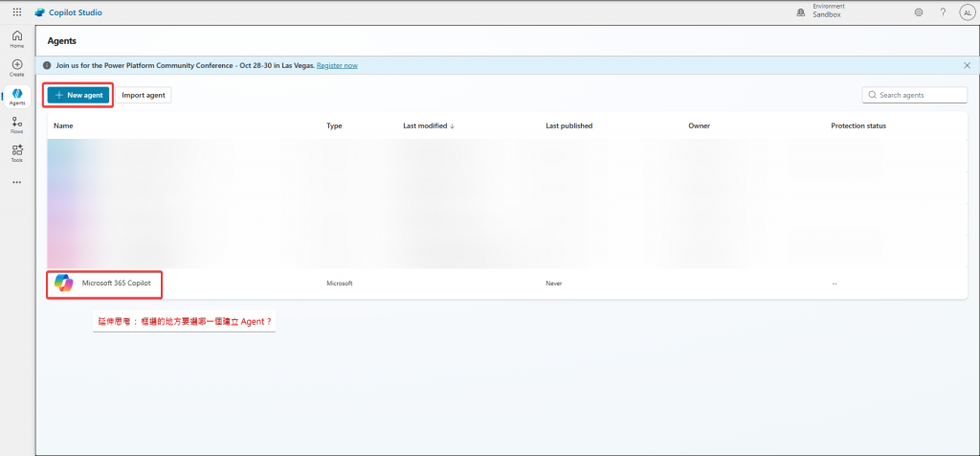Click the Microsoft 365 Copilot logo icon
The width and height of the screenshot is (980, 456).
coord(64,283)
